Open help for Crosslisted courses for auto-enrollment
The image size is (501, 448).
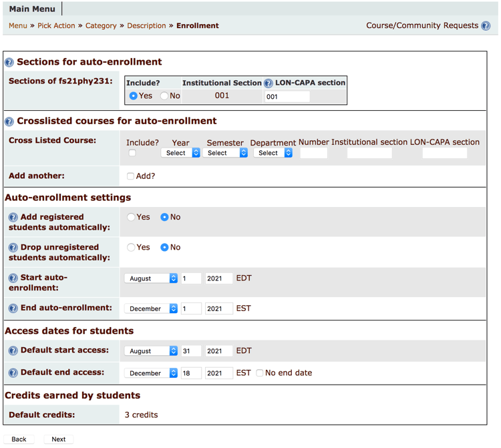click(9, 122)
